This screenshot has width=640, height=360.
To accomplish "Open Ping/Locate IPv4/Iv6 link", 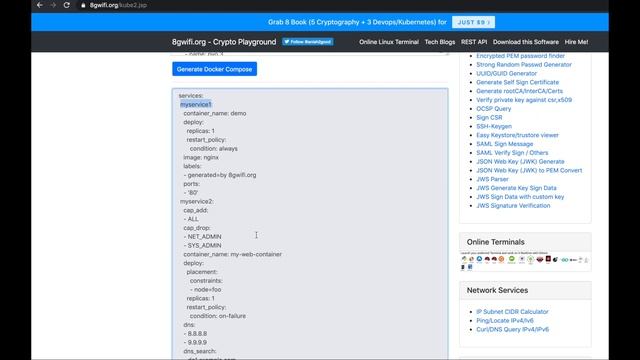I will point(504,320).
